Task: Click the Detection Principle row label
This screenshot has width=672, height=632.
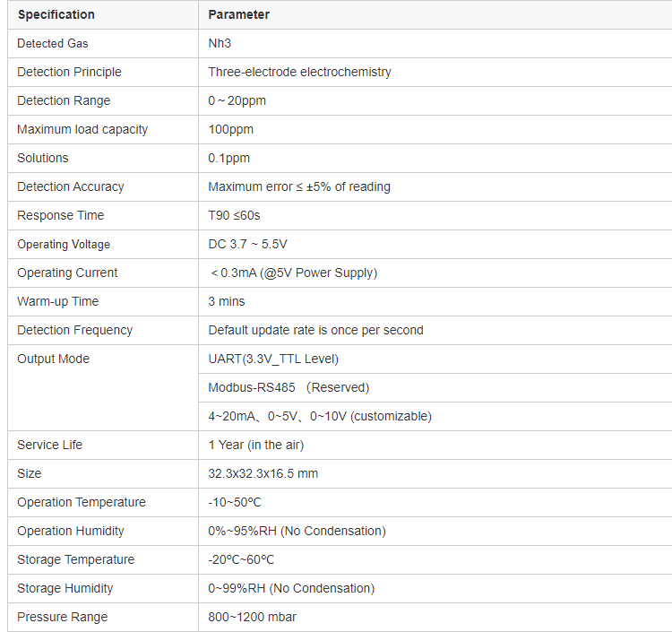Action: (x=69, y=72)
